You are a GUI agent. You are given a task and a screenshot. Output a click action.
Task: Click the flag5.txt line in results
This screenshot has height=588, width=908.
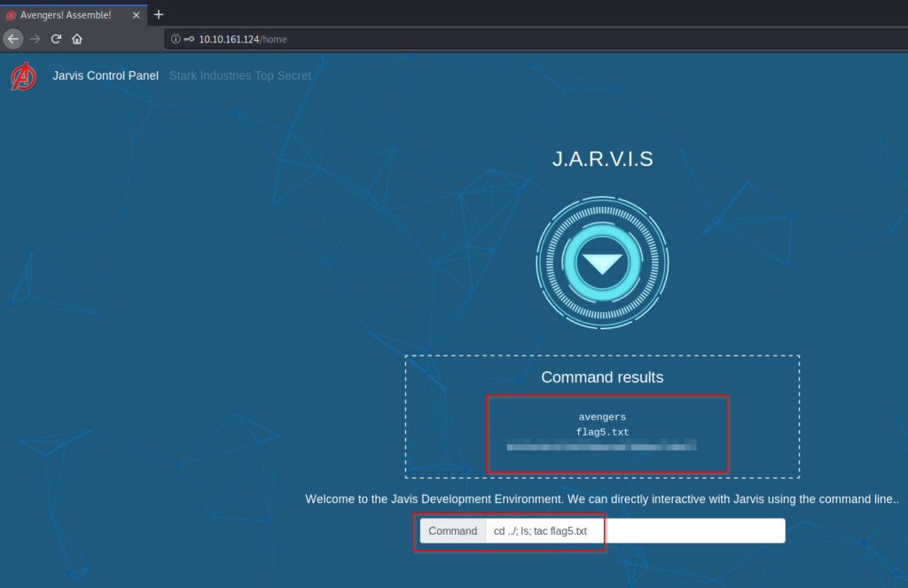602,432
